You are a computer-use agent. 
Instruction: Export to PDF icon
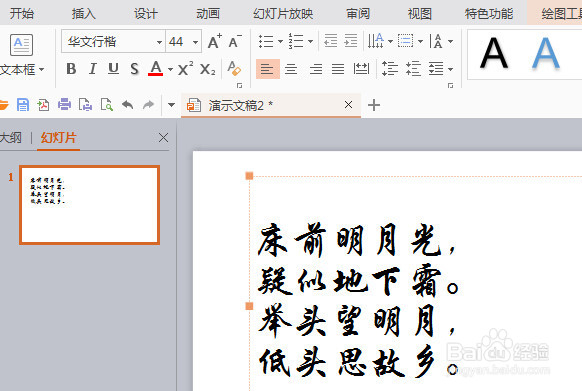(x=43, y=105)
